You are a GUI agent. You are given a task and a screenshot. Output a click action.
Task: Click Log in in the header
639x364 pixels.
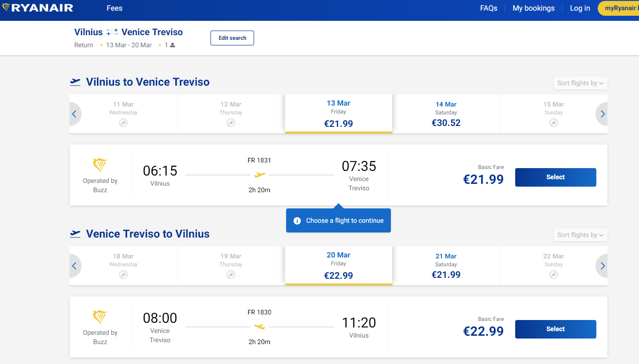580,8
